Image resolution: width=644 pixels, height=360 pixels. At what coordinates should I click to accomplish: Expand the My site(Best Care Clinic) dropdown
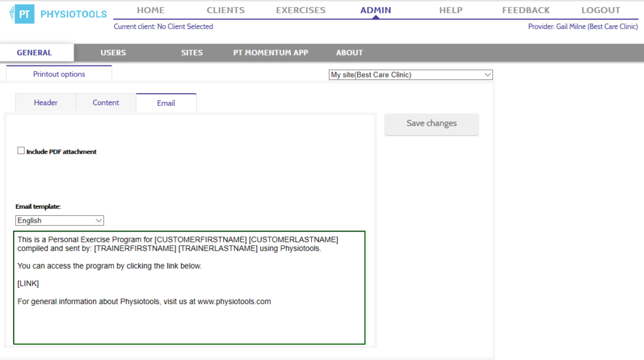coord(411,75)
